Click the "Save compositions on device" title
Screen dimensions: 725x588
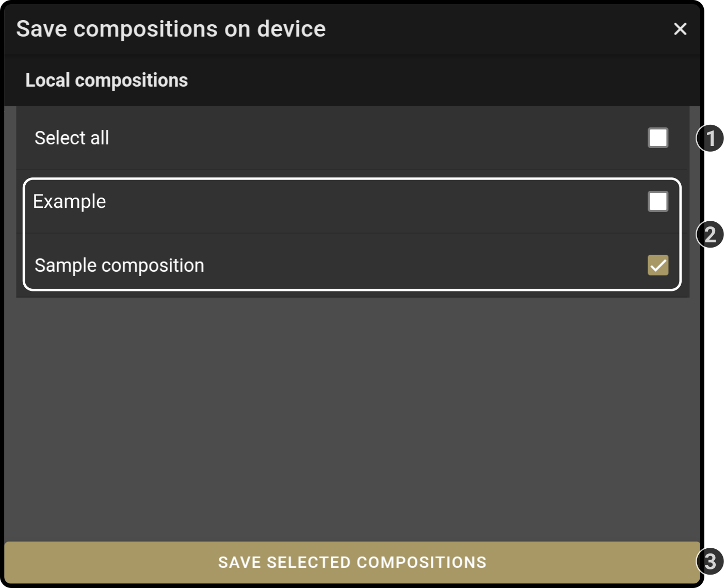click(171, 29)
